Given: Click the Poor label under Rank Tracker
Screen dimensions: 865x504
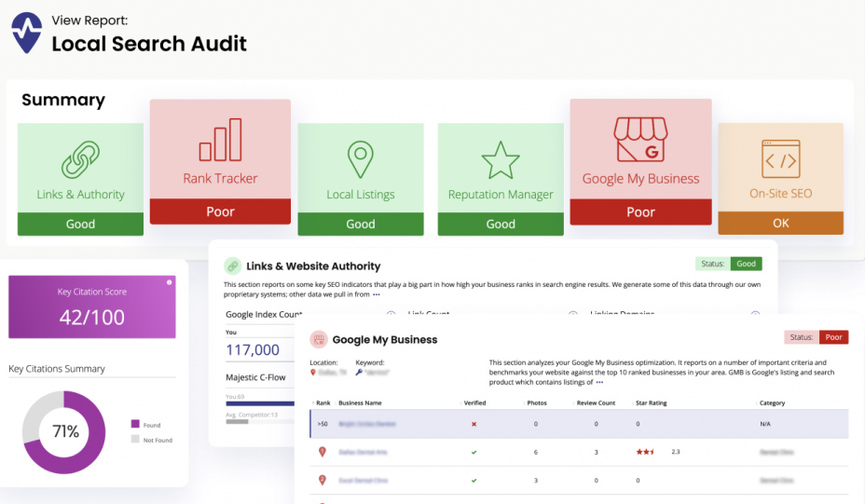Looking at the screenshot, I should [220, 211].
